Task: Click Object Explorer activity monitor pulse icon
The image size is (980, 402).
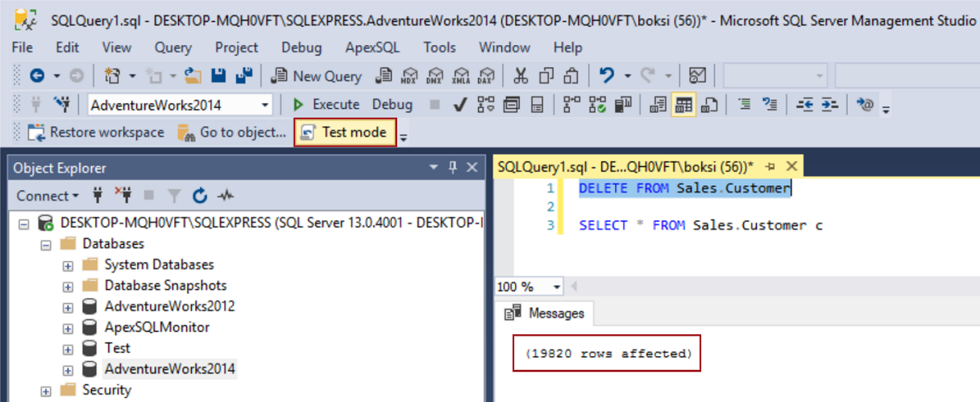Action: [226, 196]
